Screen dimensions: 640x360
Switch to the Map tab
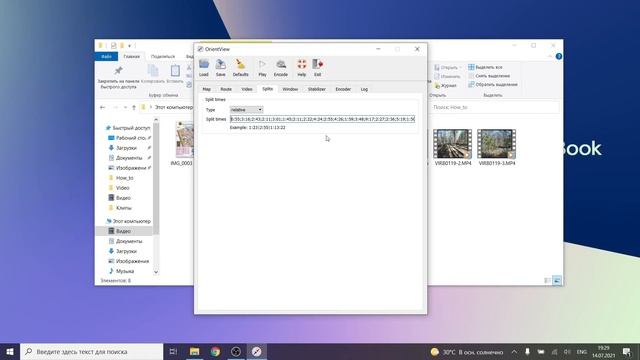(x=207, y=89)
